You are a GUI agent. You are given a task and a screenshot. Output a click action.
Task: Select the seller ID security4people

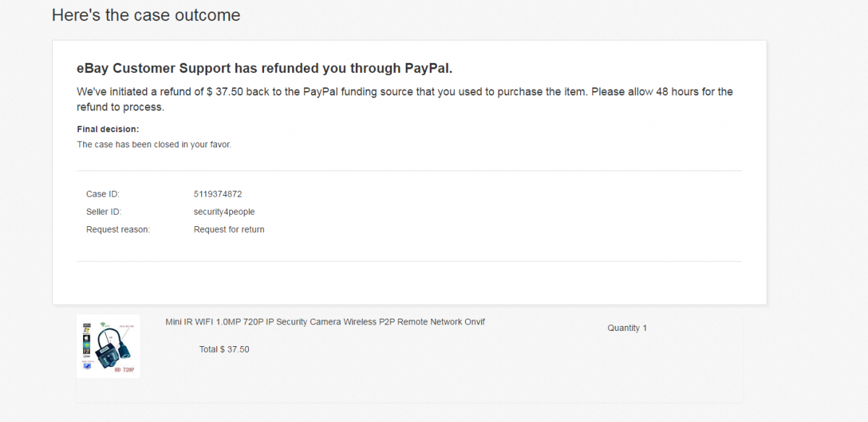point(224,212)
